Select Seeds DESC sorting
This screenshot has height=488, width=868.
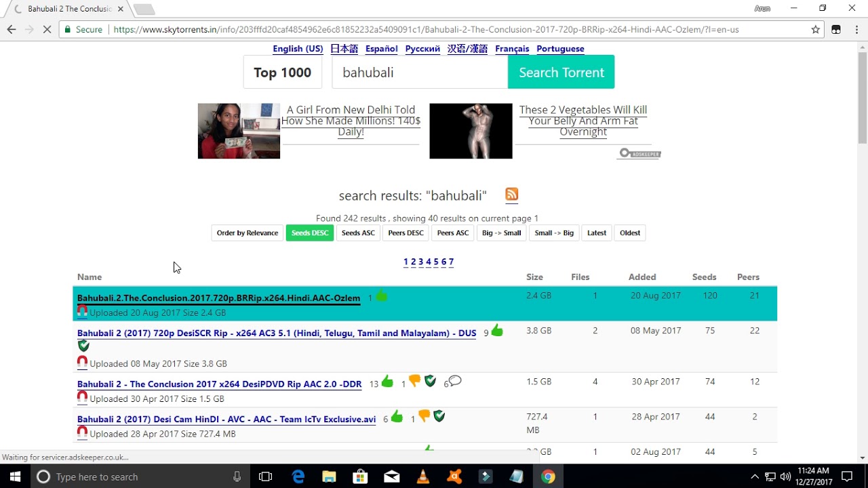click(310, 233)
